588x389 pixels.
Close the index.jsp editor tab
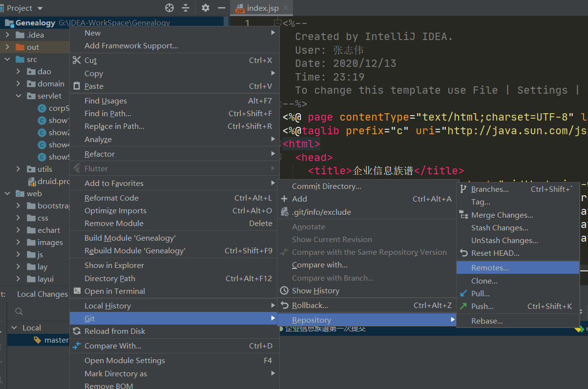coord(286,8)
